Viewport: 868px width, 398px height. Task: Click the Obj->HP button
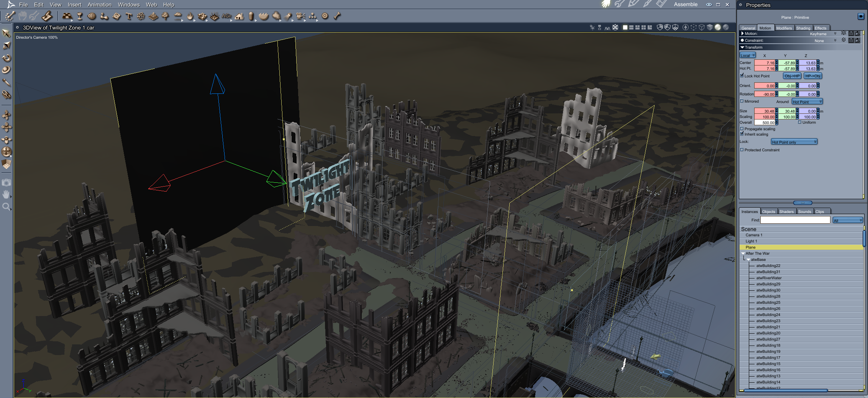tap(792, 76)
